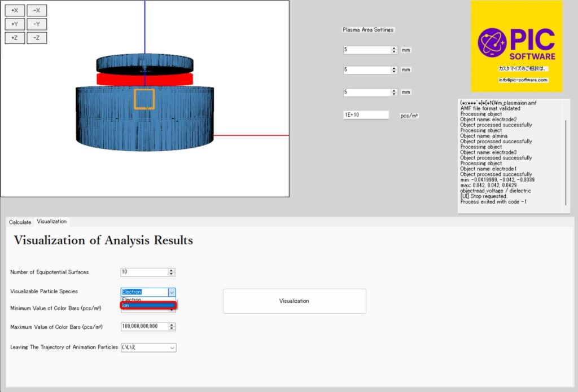
Task: Click the +X view button
Action: coord(15,11)
